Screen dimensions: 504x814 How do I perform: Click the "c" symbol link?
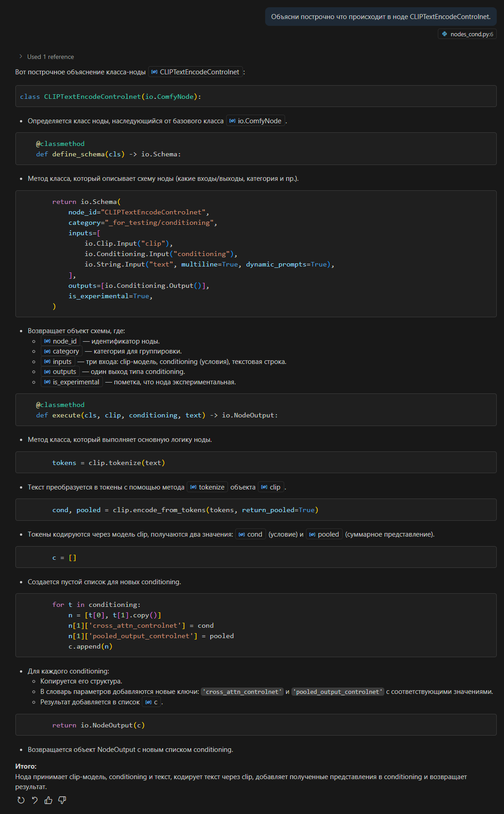point(152,702)
